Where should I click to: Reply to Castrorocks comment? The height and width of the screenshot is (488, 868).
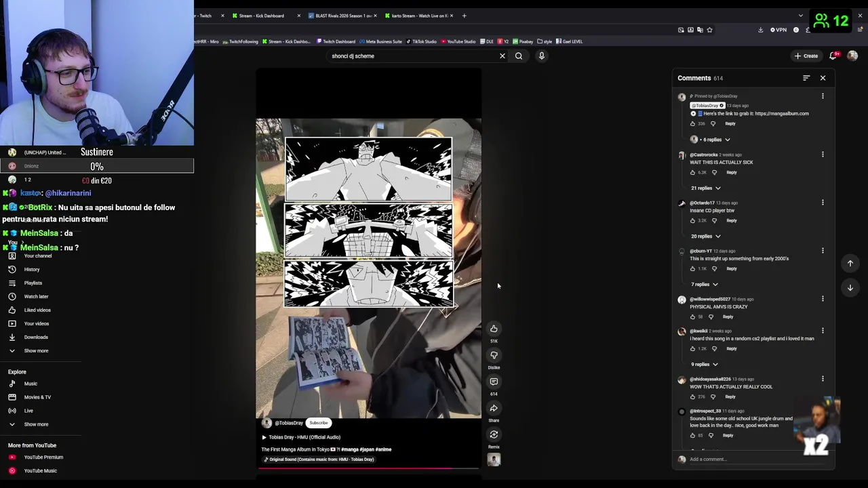pyautogui.click(x=731, y=172)
